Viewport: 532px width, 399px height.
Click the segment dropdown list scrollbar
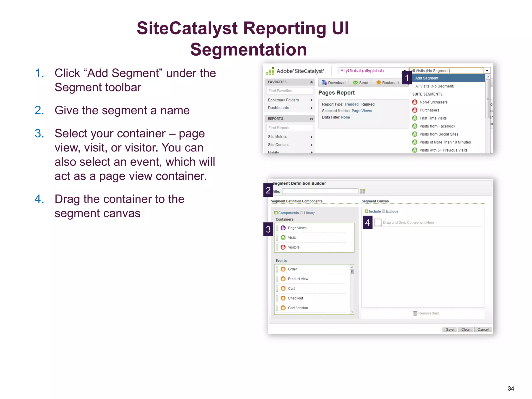pyautogui.click(x=488, y=99)
